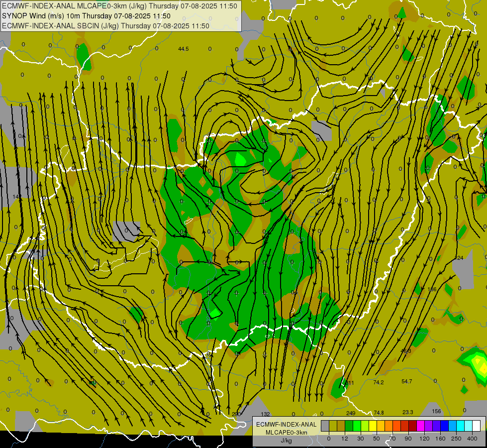
Task: Click the 156 value on the map
Action: pyautogui.click(x=436, y=411)
